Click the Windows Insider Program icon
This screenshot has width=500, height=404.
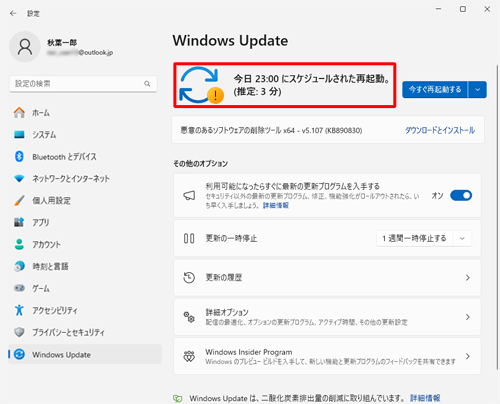[x=189, y=356]
